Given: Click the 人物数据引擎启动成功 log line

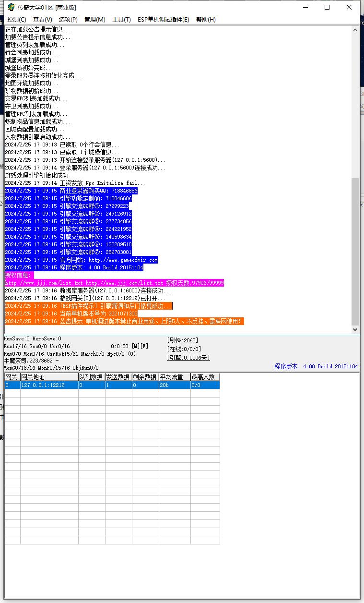Looking at the screenshot, I should pyautogui.click(x=36, y=137).
